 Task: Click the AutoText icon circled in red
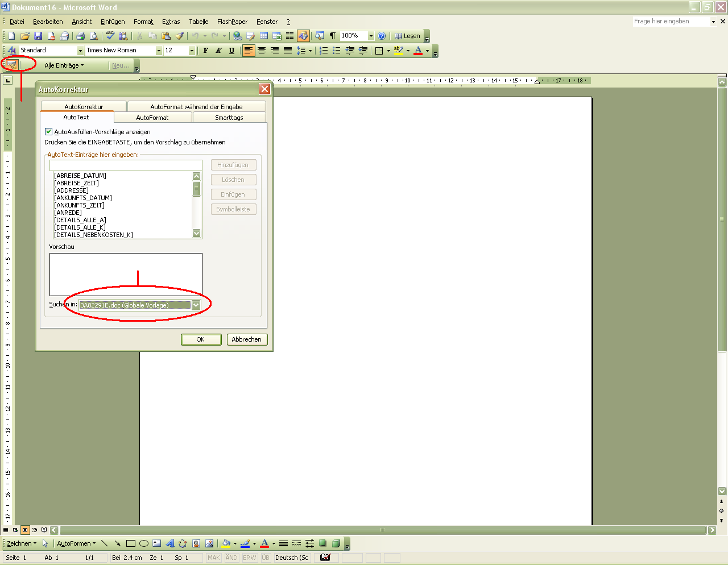coord(11,65)
